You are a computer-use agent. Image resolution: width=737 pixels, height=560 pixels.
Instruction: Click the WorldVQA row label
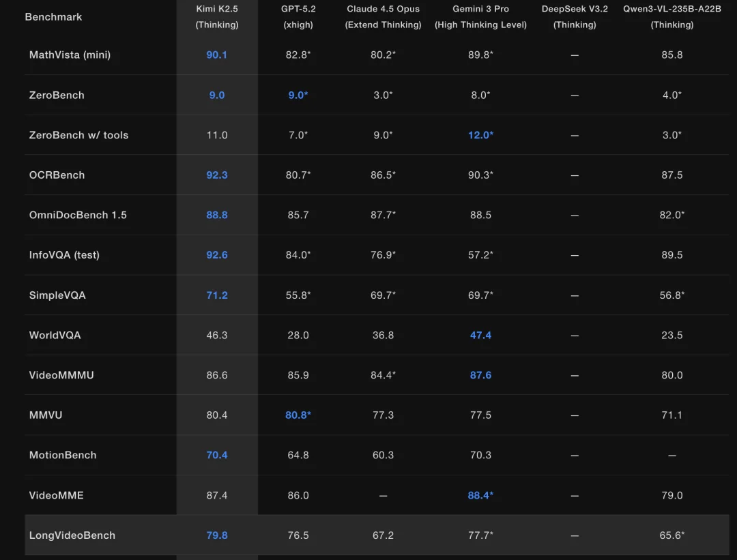[x=55, y=336]
